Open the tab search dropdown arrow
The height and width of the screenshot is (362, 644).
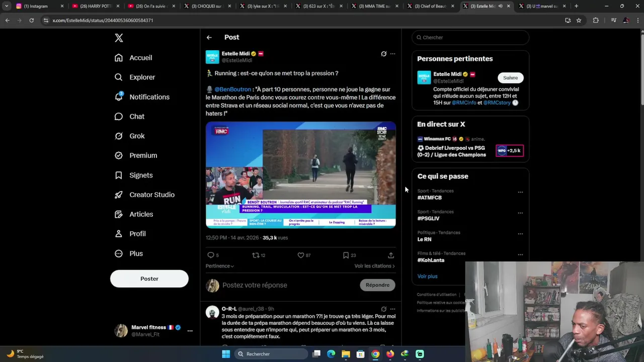tap(7, 6)
